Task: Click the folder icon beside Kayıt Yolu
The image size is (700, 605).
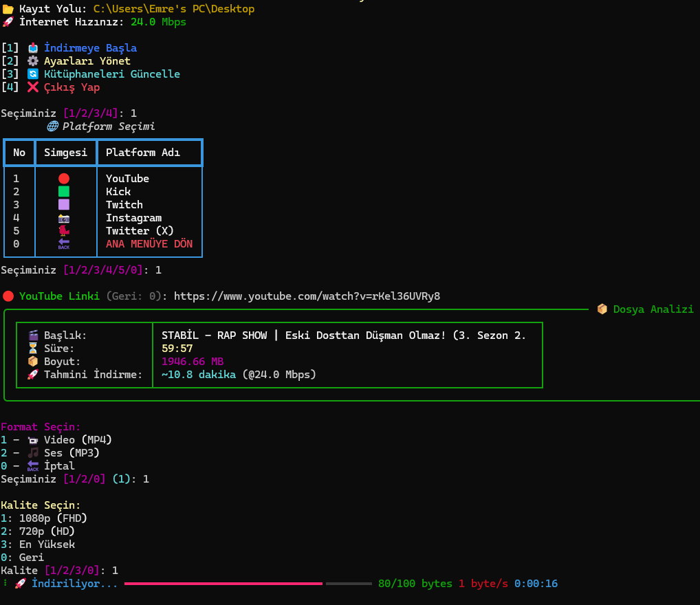Action: pos(8,9)
